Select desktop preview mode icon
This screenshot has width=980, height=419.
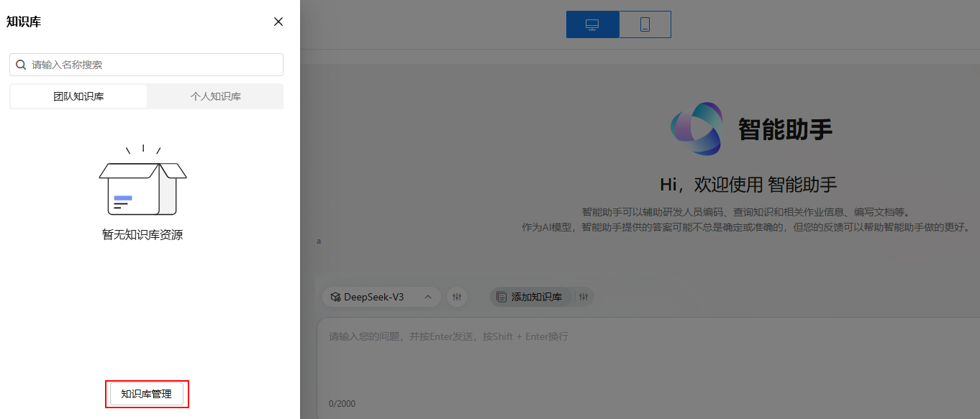592,24
